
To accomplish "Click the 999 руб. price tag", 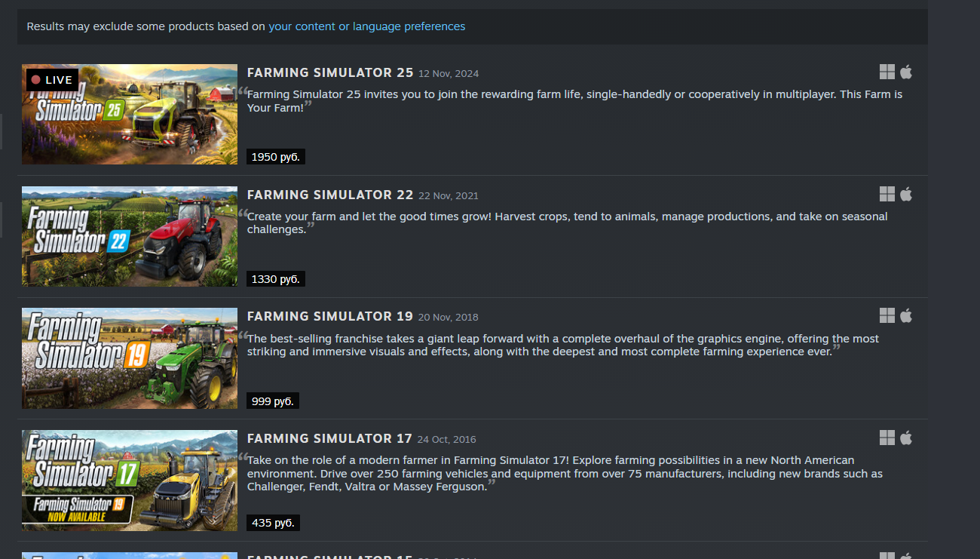I will coord(273,401).
